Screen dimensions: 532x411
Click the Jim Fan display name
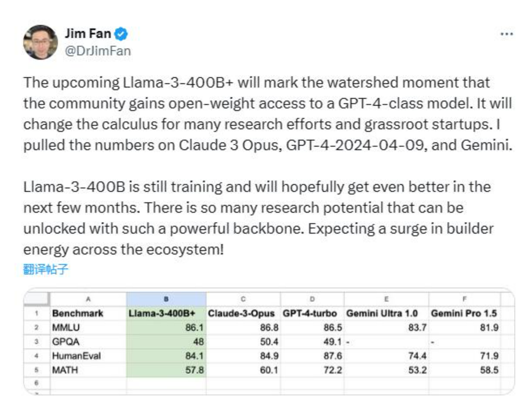pos(88,34)
